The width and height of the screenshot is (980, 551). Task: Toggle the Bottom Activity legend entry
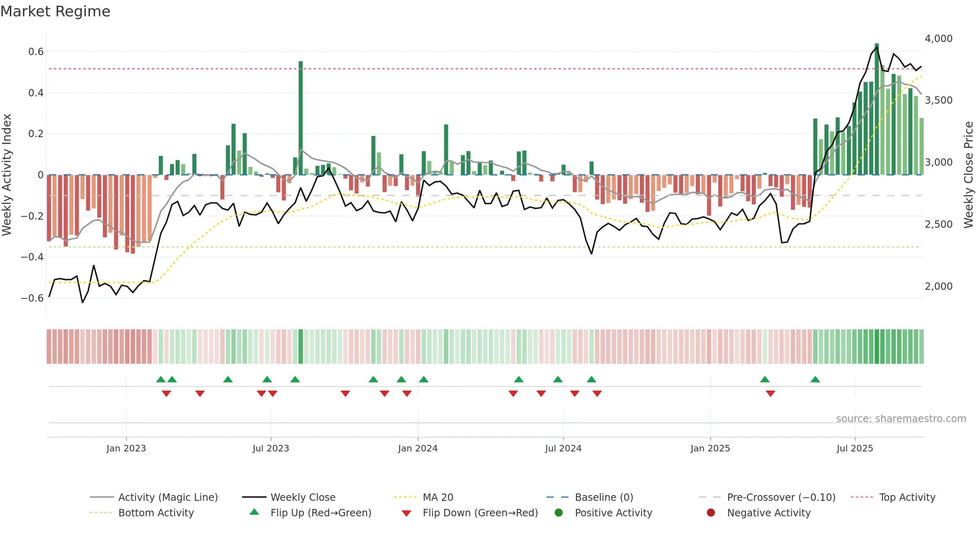[x=142, y=513]
